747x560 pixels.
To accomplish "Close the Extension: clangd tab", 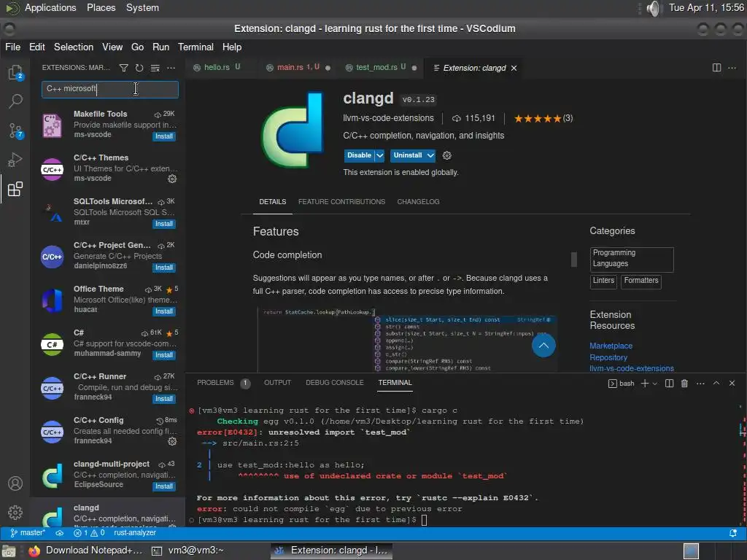I will [x=514, y=68].
